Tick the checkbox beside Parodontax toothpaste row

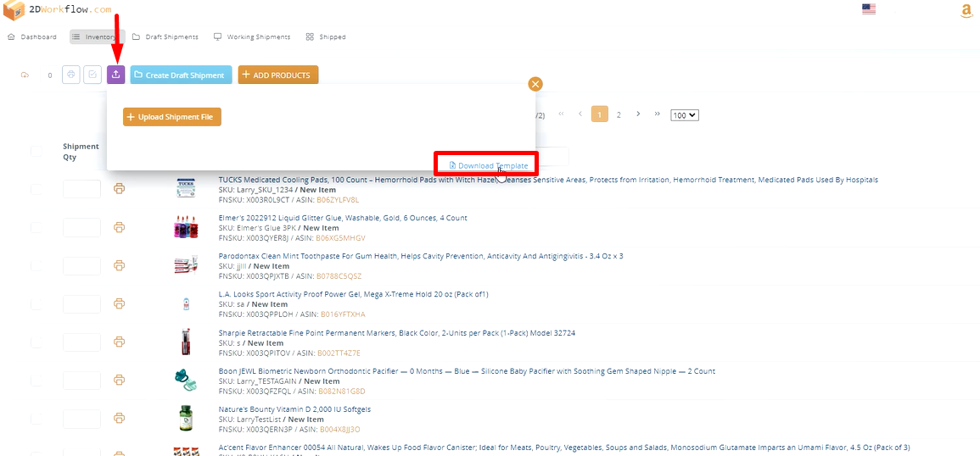click(36, 266)
